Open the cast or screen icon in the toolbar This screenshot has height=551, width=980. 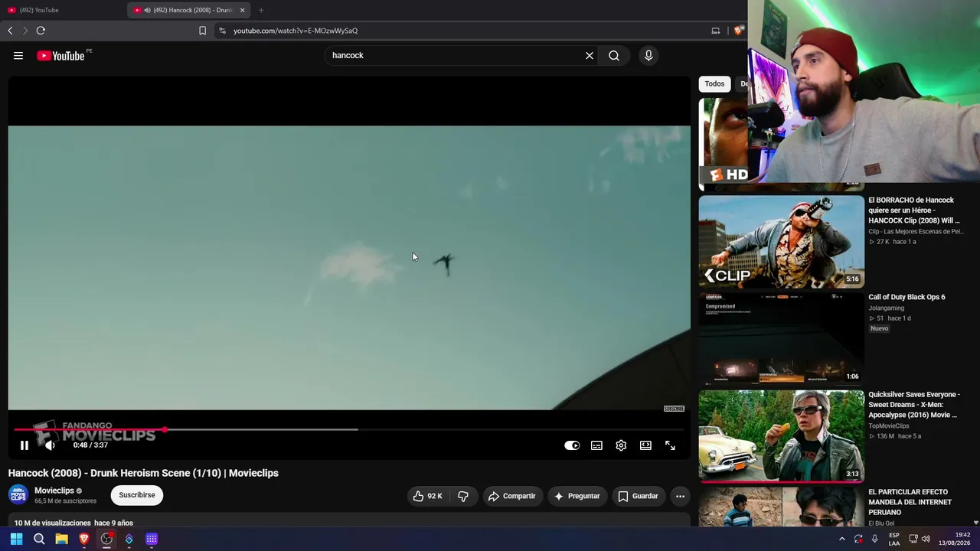pos(716,31)
